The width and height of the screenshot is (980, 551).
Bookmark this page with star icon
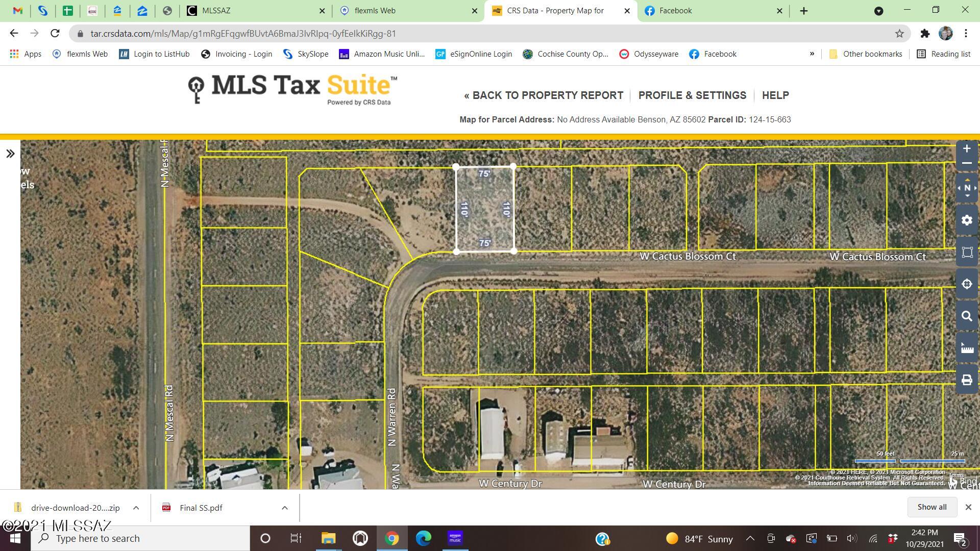[899, 34]
